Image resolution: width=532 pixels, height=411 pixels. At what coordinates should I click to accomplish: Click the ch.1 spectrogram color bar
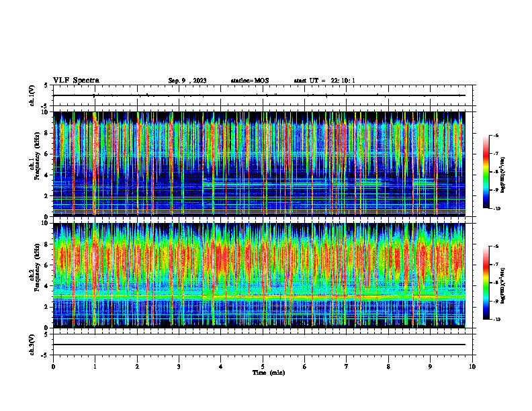click(486, 172)
